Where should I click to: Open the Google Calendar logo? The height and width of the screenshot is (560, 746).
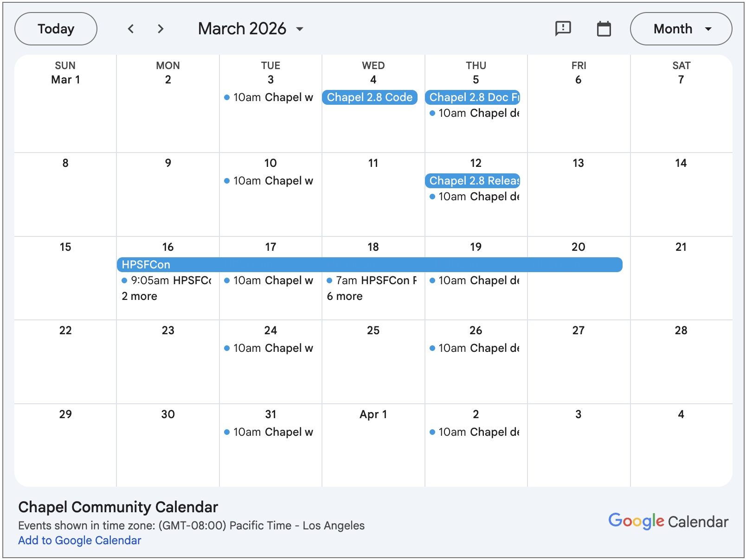(668, 522)
